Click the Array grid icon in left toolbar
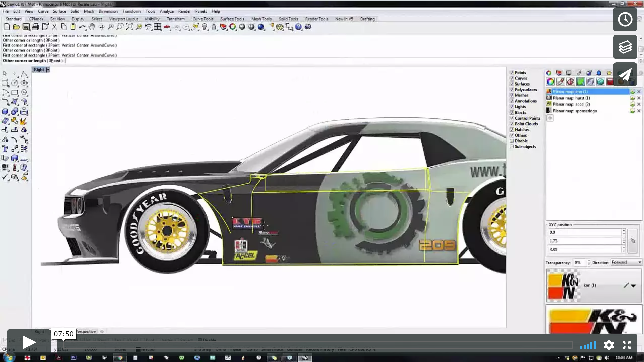 5,167
